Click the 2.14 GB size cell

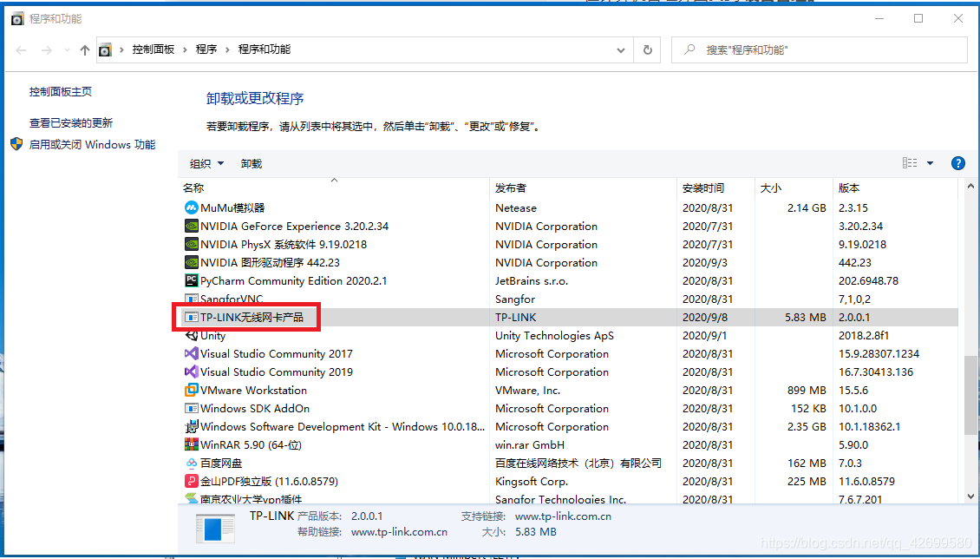point(807,207)
